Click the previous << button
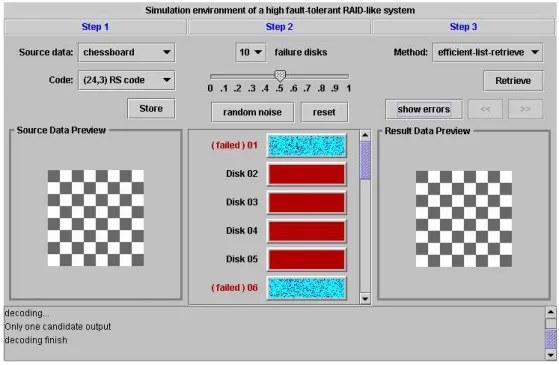Image resolution: width=559 pixels, height=365 pixels. coord(485,109)
